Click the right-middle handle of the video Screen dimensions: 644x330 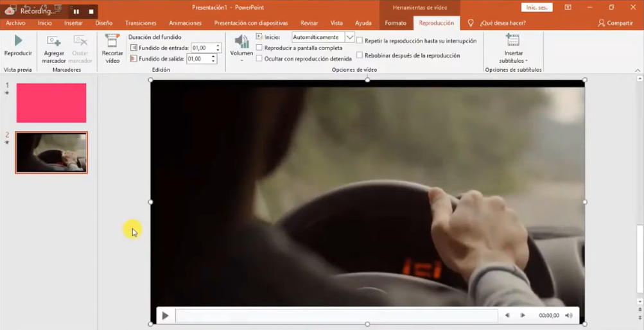click(x=585, y=202)
